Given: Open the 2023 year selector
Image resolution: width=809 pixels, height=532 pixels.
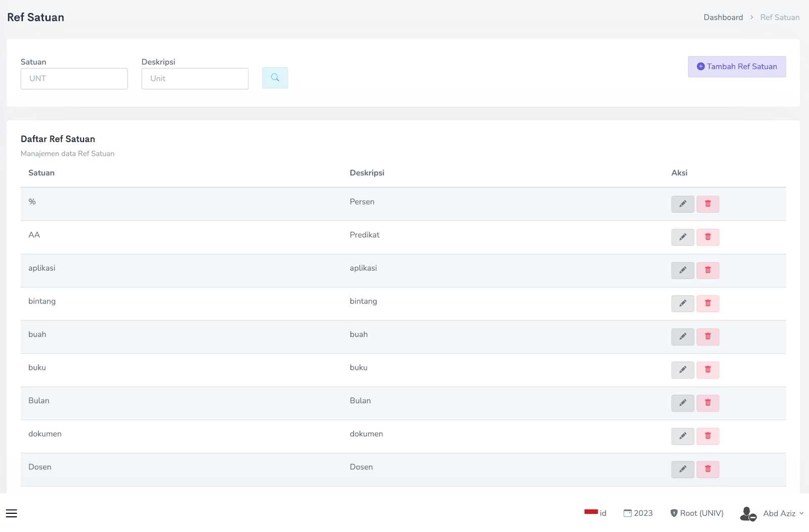Looking at the screenshot, I should tap(638, 513).
